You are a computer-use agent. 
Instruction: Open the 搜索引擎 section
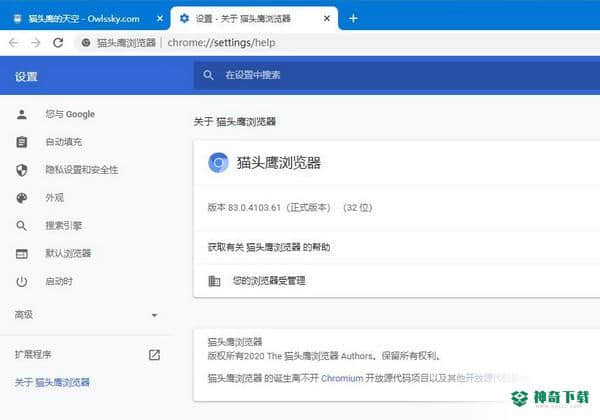(x=64, y=226)
